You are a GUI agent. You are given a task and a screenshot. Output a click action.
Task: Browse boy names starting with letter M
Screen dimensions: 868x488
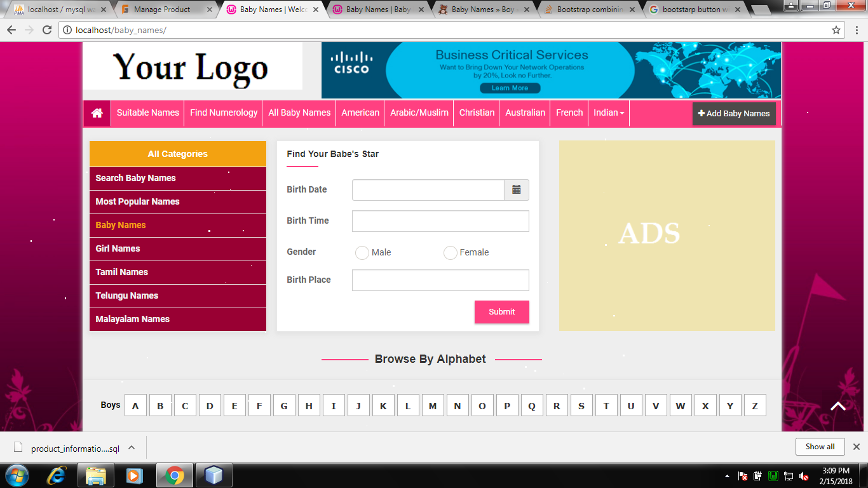point(433,405)
